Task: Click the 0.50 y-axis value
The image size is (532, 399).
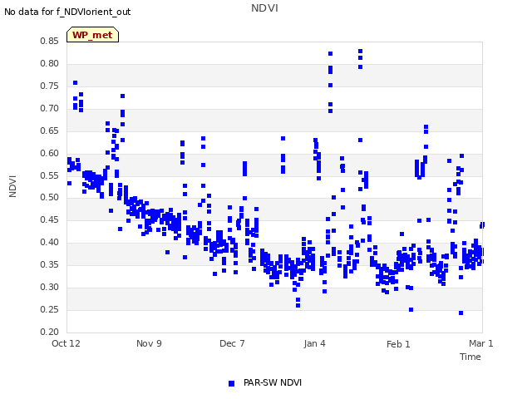Action: coord(50,197)
